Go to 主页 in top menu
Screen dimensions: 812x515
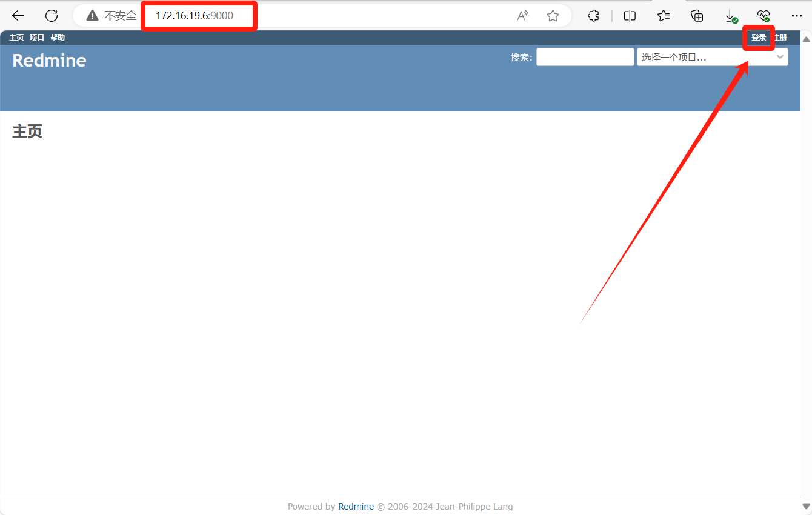pyautogui.click(x=16, y=38)
